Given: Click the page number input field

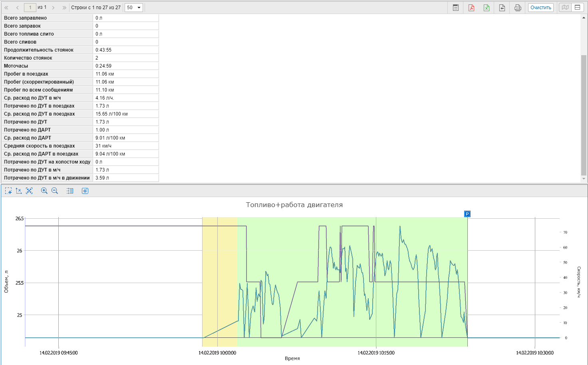Looking at the screenshot, I should pyautogui.click(x=30, y=8).
